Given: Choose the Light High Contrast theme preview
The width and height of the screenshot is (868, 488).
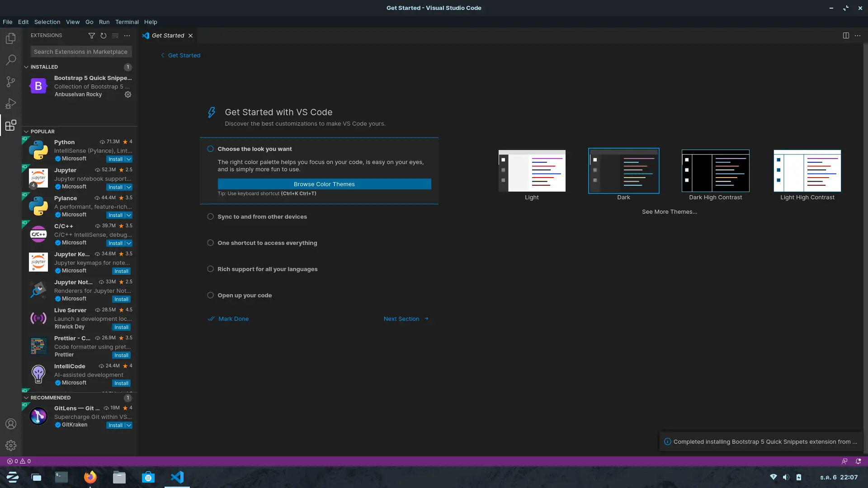Looking at the screenshot, I should pos(807,171).
